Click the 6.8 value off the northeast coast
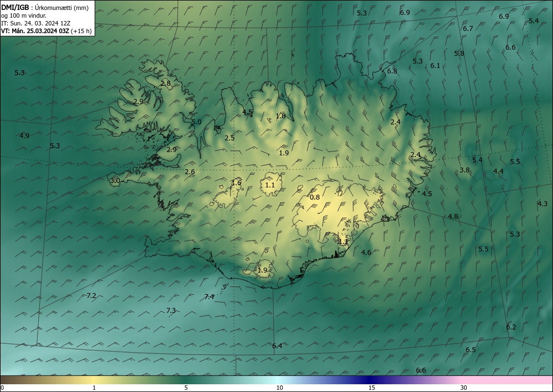This screenshot has width=553, height=392. [392, 71]
